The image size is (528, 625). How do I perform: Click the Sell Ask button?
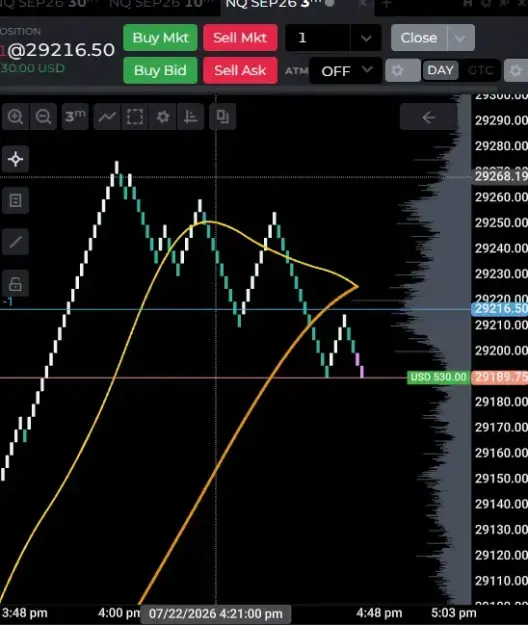[x=240, y=71]
